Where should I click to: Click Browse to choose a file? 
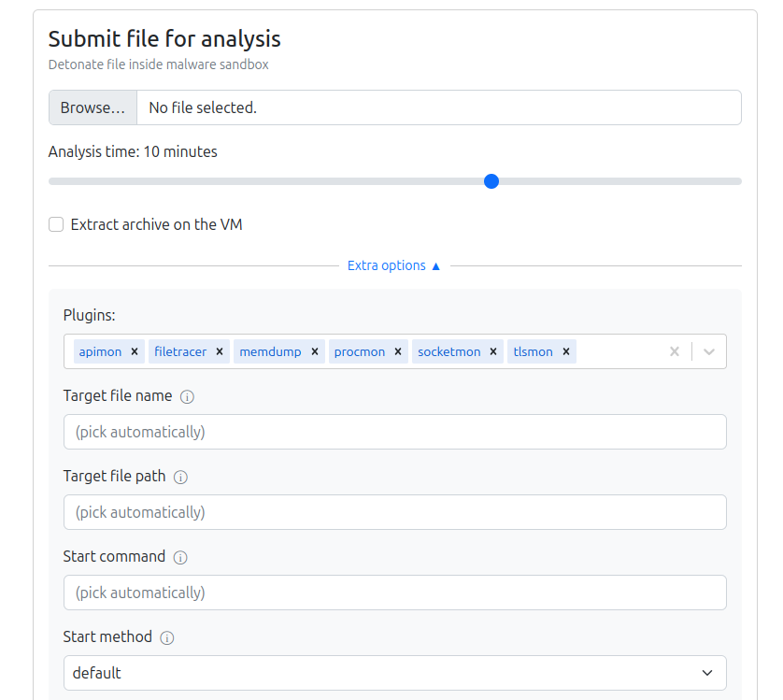(x=93, y=107)
